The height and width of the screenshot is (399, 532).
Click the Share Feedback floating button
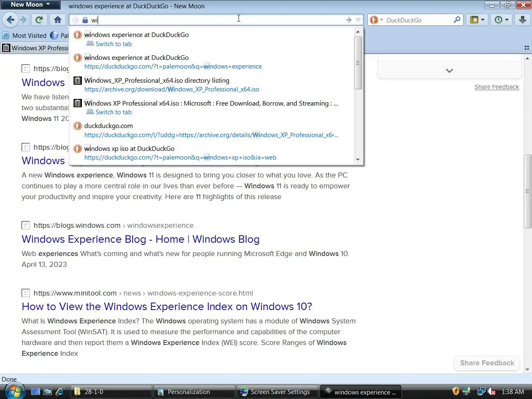click(x=487, y=363)
